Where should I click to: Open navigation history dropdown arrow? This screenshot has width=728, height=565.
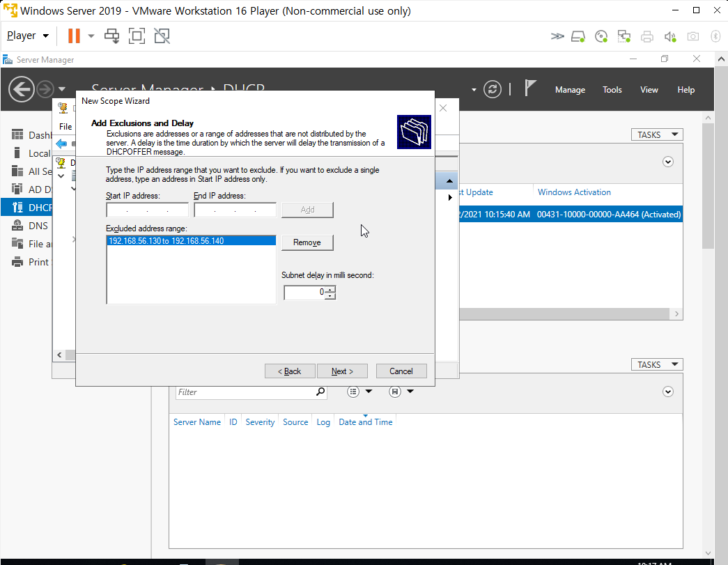tap(62, 89)
